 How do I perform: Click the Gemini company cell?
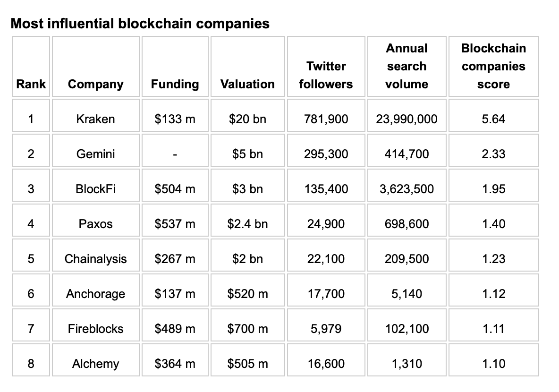95,154
